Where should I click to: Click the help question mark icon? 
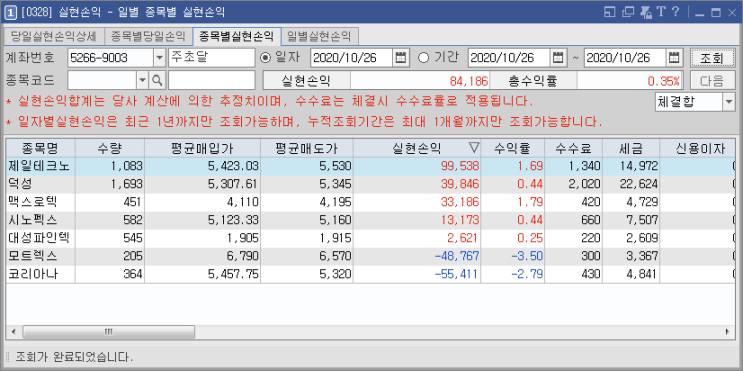[x=675, y=12]
